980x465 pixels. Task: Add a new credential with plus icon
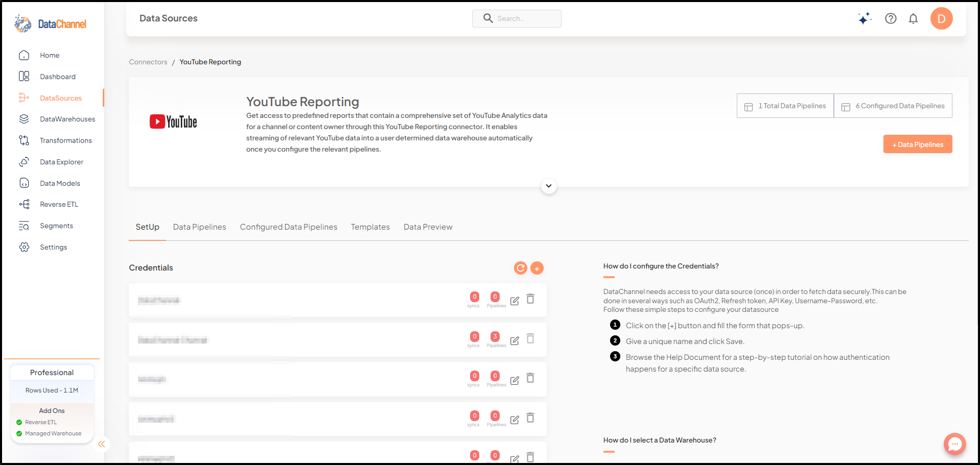(536, 267)
